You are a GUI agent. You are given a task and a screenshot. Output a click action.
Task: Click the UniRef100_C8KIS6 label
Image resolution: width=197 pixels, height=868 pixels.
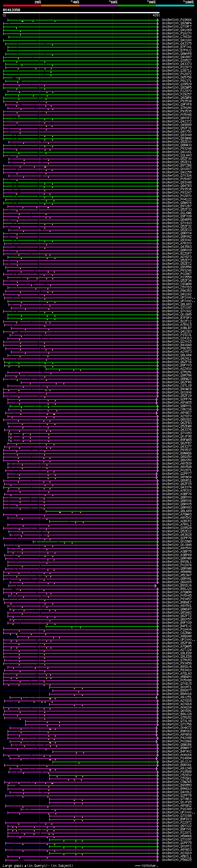pos(176,410)
